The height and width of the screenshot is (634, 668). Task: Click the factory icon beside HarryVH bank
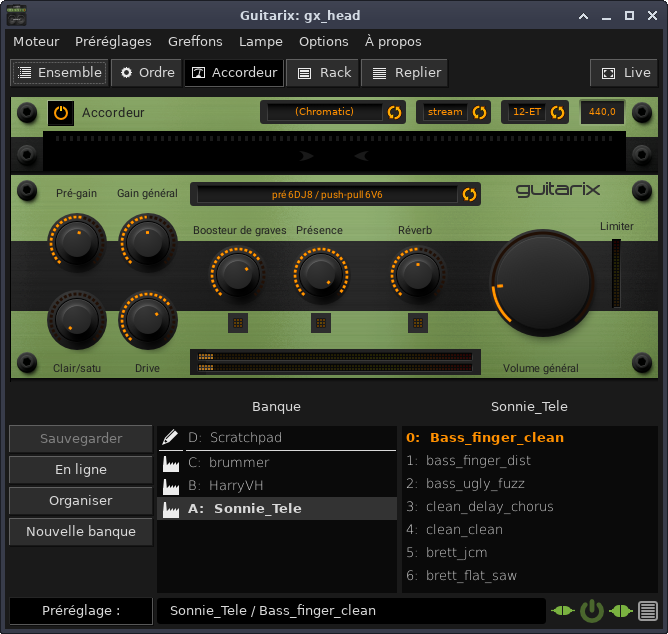point(170,486)
